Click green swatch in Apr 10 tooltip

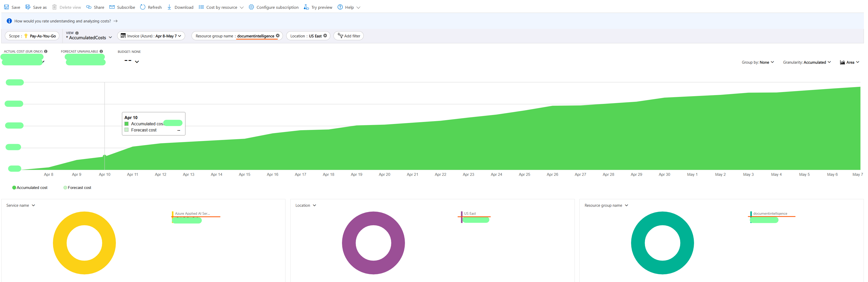[x=126, y=123]
